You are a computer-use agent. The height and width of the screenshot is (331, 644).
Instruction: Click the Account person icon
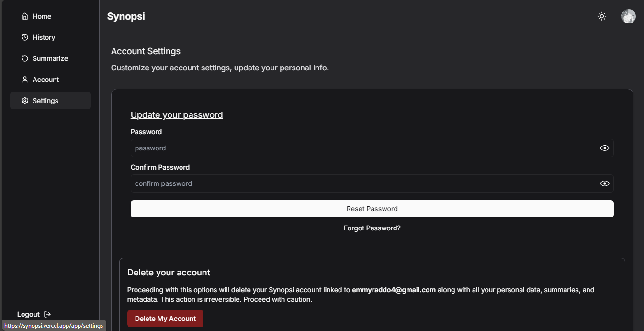click(25, 80)
